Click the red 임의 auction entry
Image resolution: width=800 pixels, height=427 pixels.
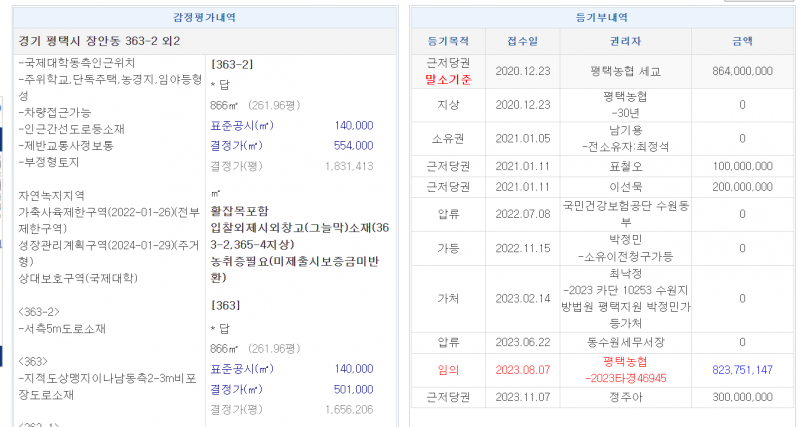[x=447, y=369]
